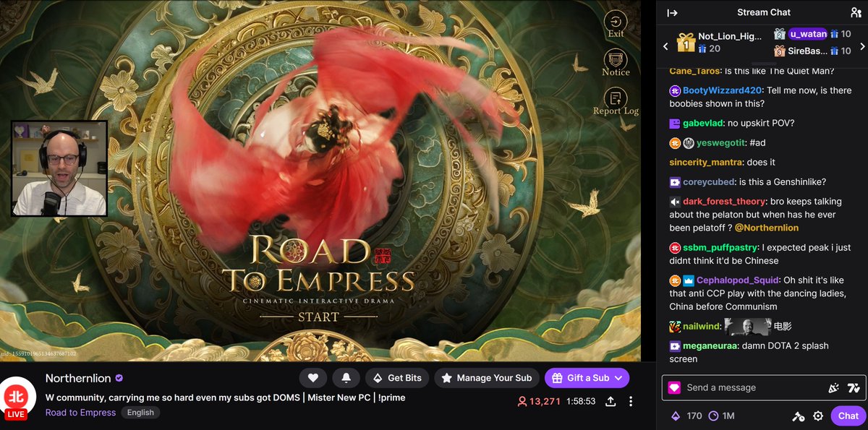Open channel points 1M balance
Image resolution: width=868 pixels, height=430 pixels.
click(721, 416)
